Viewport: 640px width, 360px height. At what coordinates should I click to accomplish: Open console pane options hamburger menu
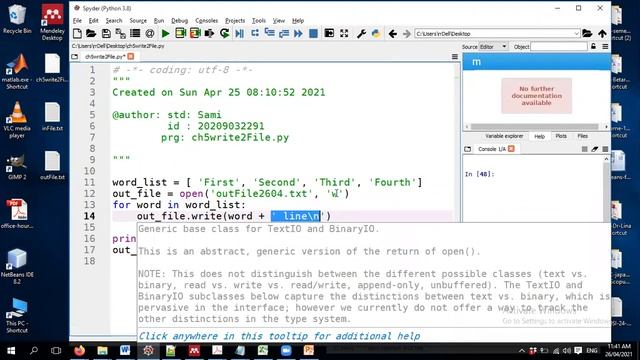pos(605,149)
